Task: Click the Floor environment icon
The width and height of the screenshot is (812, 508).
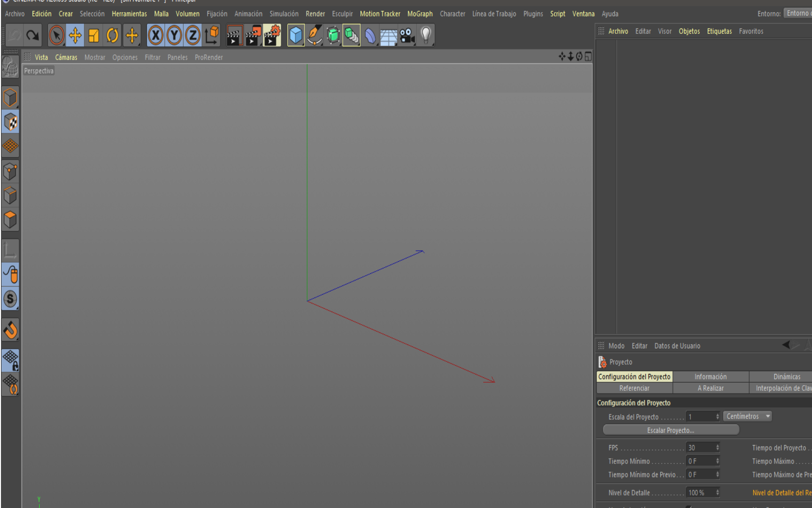Action: (389, 35)
